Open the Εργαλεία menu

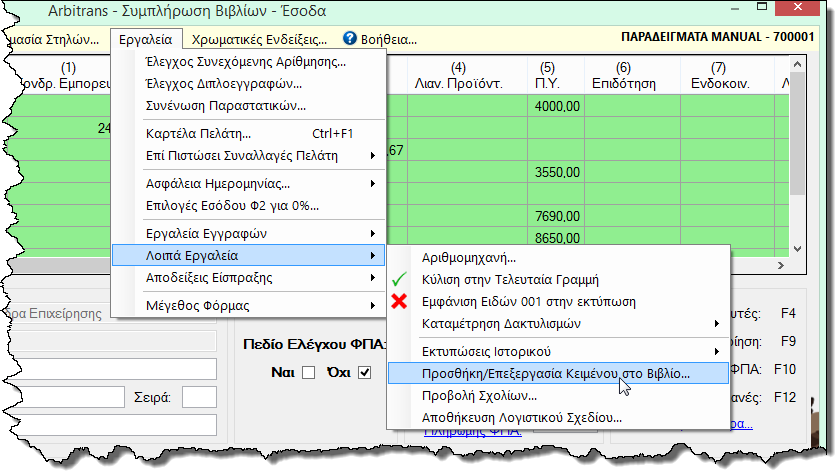click(x=146, y=39)
